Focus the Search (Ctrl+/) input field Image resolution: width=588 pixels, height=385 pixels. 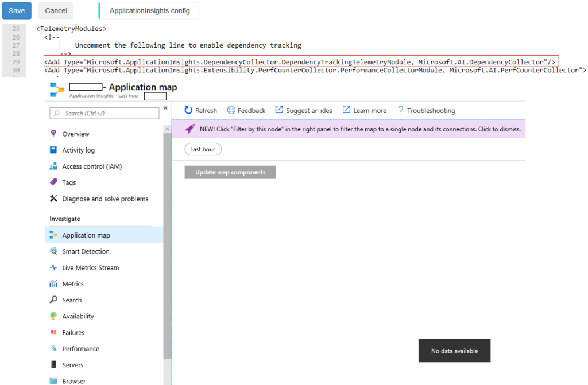(105, 113)
